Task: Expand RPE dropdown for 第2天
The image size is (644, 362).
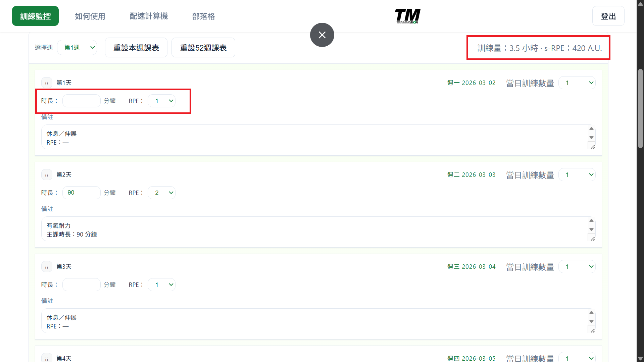Action: [x=161, y=193]
